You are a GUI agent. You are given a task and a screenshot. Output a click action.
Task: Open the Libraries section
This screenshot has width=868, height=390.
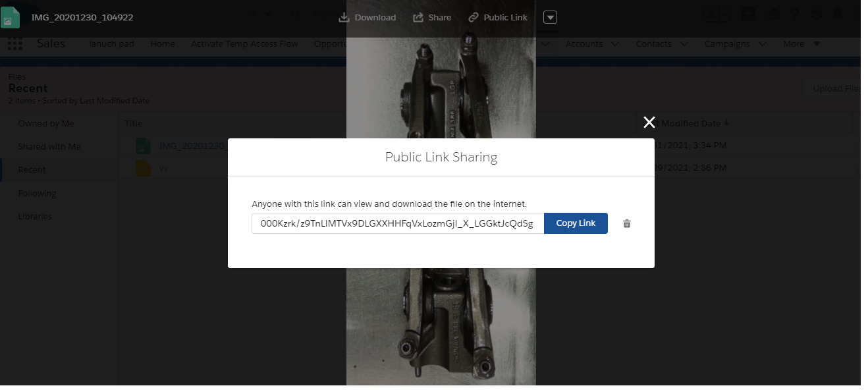click(x=35, y=216)
